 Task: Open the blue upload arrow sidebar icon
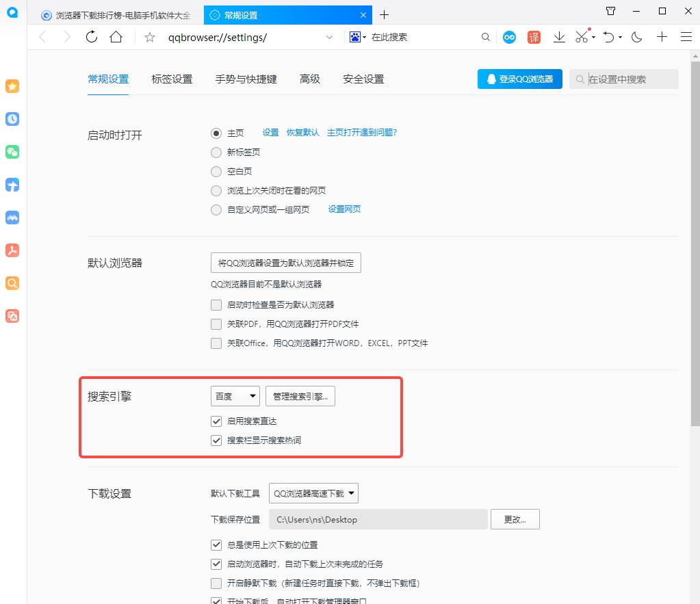(x=12, y=185)
